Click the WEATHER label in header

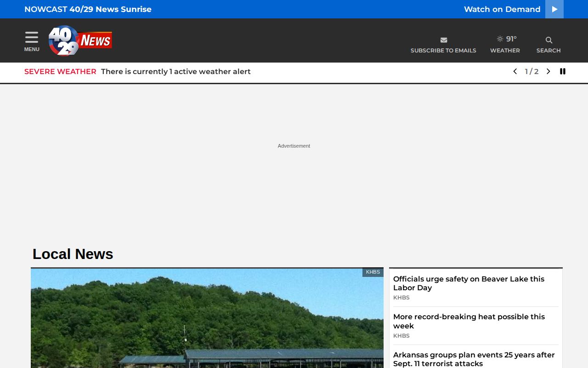click(x=505, y=51)
